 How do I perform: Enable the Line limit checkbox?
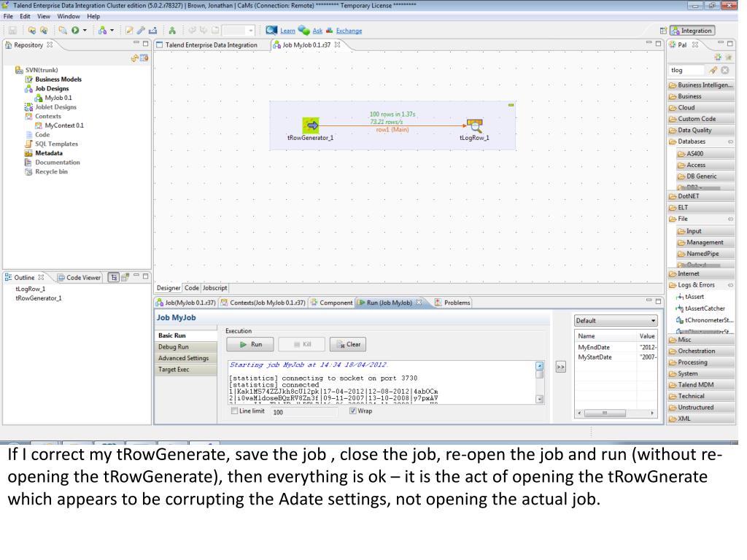[x=234, y=411]
